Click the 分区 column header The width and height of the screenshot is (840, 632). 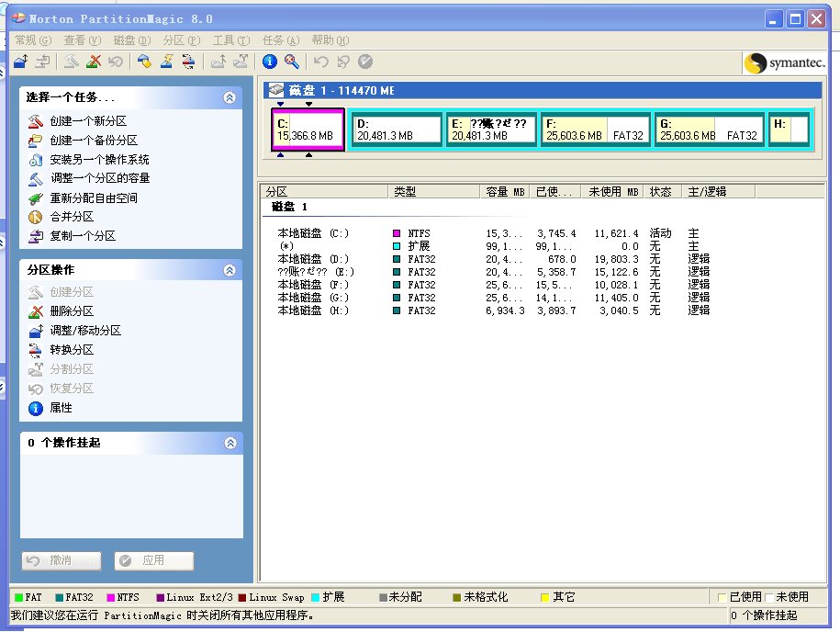click(325, 191)
